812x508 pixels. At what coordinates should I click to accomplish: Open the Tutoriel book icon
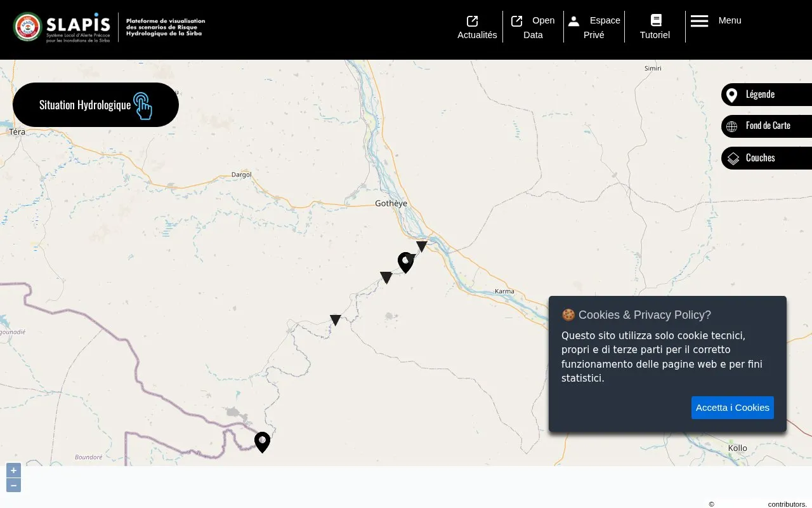click(x=656, y=20)
